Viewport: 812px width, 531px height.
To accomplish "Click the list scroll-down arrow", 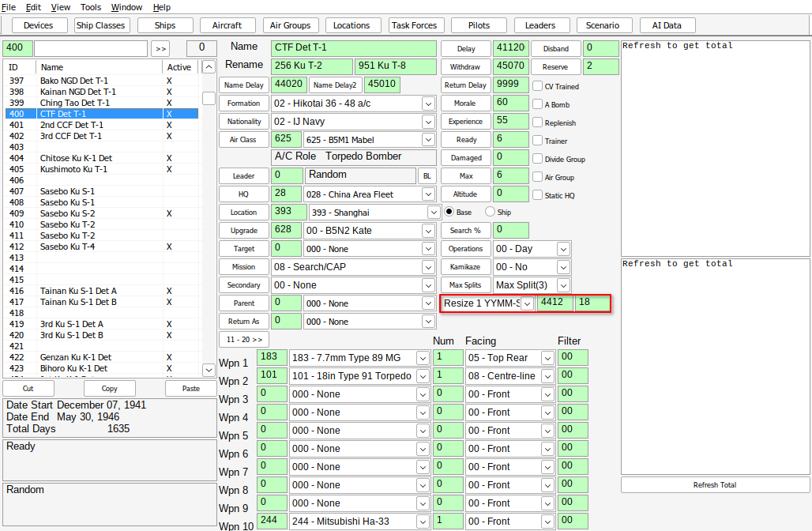I will tap(209, 370).
